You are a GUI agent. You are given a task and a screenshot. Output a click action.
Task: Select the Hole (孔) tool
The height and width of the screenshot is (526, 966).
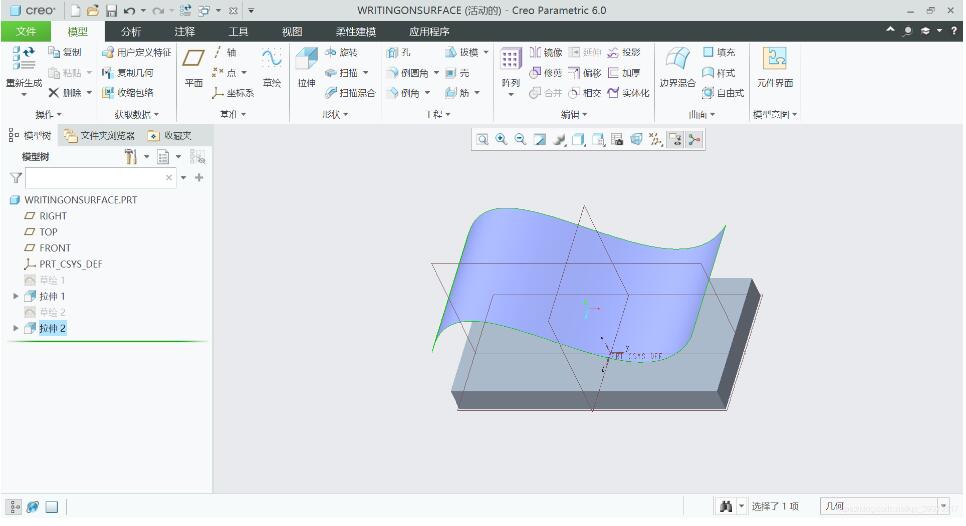(399, 52)
